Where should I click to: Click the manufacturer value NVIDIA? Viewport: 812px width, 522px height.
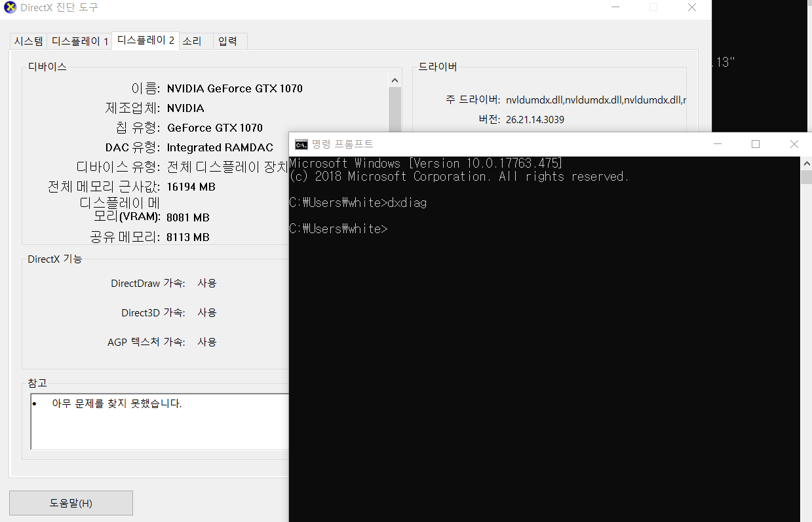[x=185, y=108]
